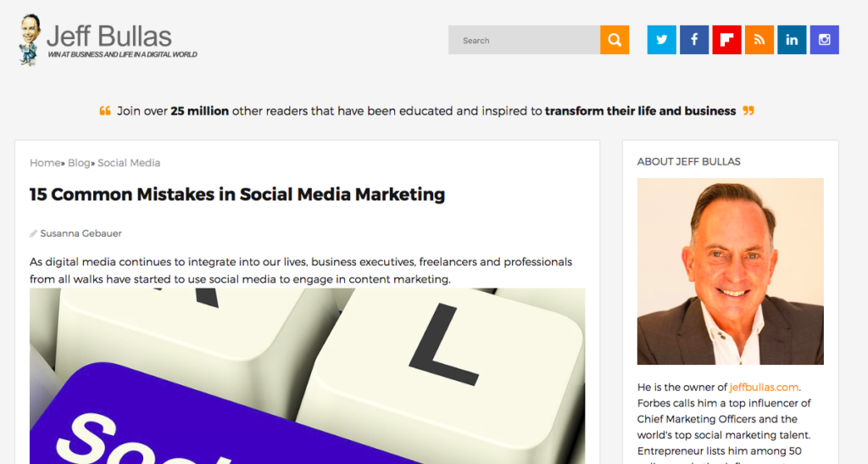The width and height of the screenshot is (868, 464).
Task: Click the orange search magnifier button
Action: coord(615,40)
